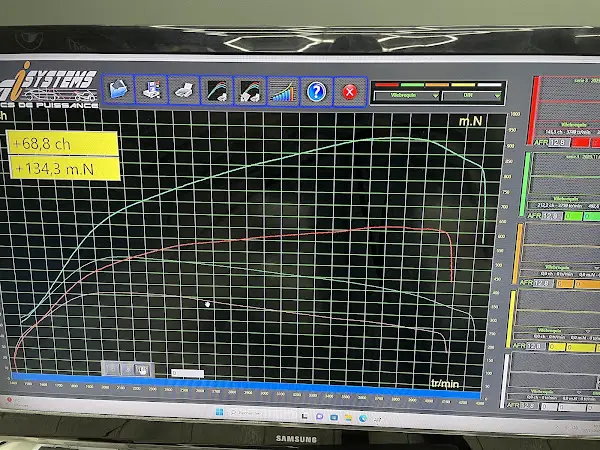Viewport: 600px width, 450px height.
Task: Click the save-to-disk computer icon
Action: point(151,90)
